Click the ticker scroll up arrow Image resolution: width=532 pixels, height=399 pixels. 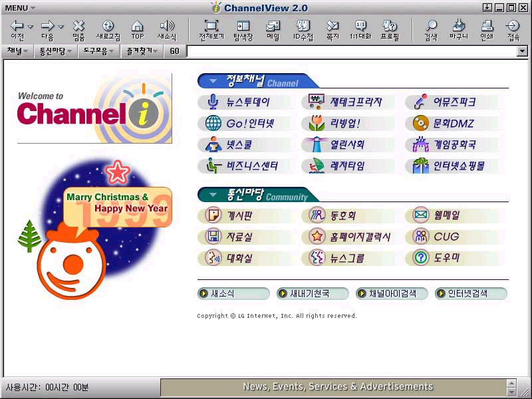coord(511,383)
